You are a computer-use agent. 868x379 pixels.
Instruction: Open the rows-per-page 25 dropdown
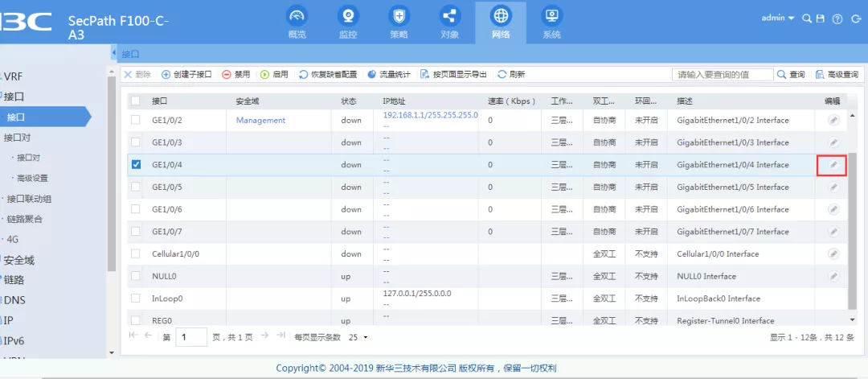pyautogui.click(x=358, y=337)
